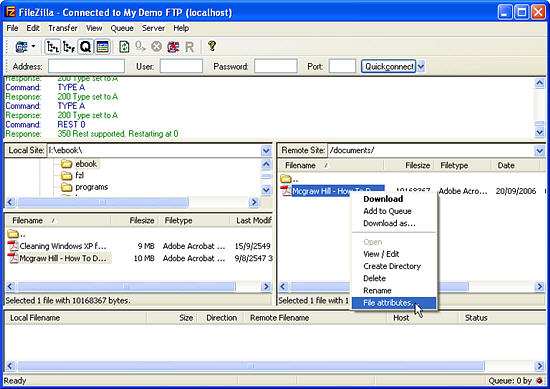Viewport: 550px width, 389px height.
Task: Click the Refresh toolbar icon
Action: pos(124,47)
